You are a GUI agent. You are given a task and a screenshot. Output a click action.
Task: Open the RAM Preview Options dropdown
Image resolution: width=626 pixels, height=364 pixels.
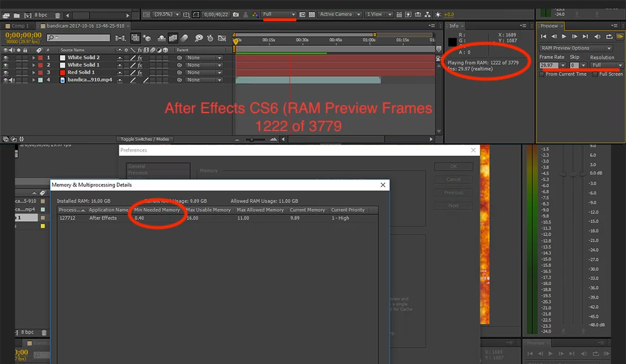click(576, 48)
